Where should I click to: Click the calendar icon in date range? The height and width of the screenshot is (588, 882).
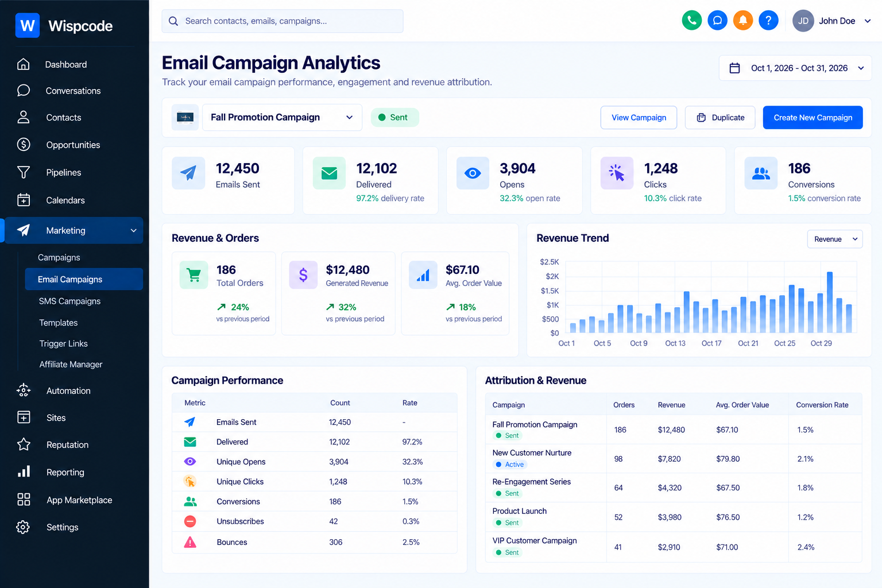(x=734, y=68)
